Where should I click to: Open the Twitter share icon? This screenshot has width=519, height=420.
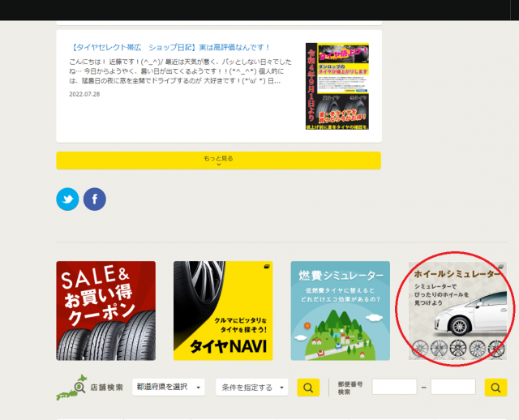(x=67, y=199)
